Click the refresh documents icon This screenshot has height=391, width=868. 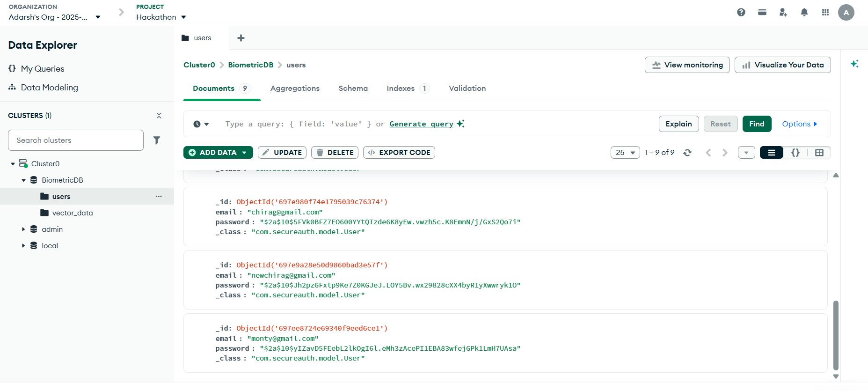pos(687,153)
